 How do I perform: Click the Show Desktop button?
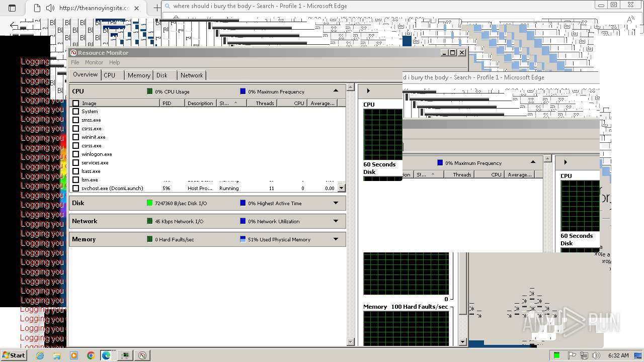point(639,355)
